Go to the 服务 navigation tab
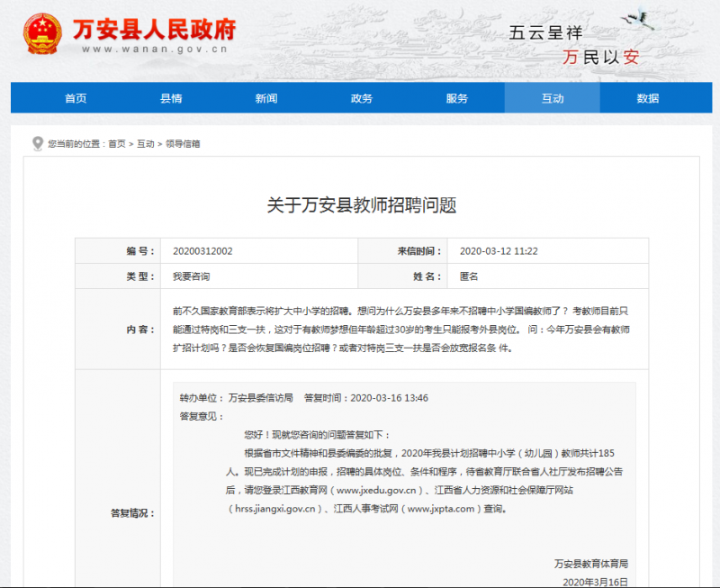The image size is (720, 588). 457,98
